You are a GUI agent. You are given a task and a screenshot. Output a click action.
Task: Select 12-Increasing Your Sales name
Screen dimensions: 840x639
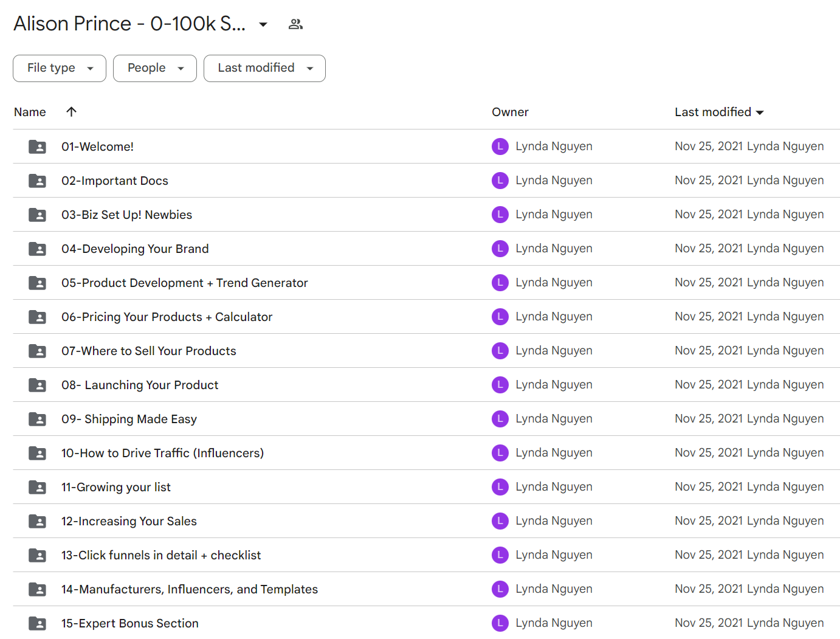pos(129,521)
